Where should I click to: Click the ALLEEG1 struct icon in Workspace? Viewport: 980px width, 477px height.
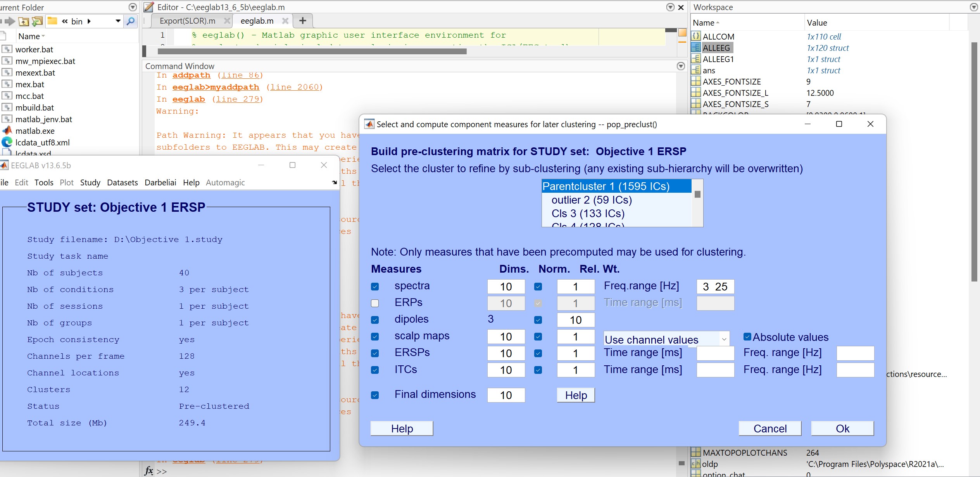(696, 59)
